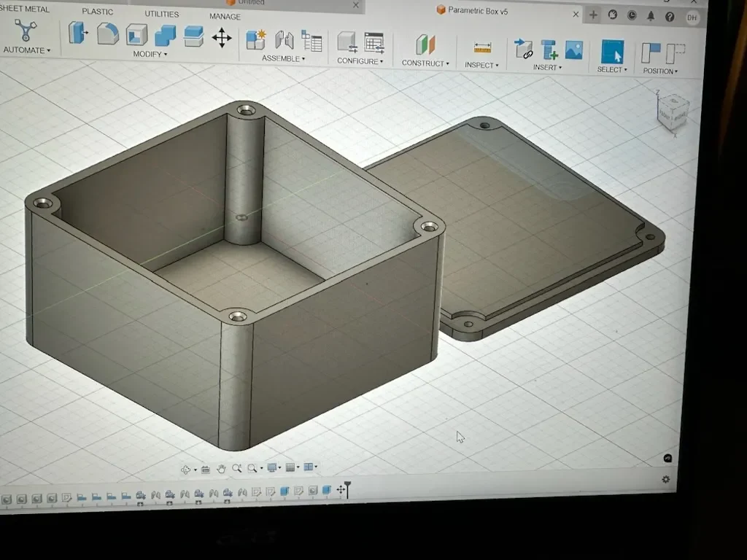Select the Press Pull tool
747x560 pixels.
(78, 34)
